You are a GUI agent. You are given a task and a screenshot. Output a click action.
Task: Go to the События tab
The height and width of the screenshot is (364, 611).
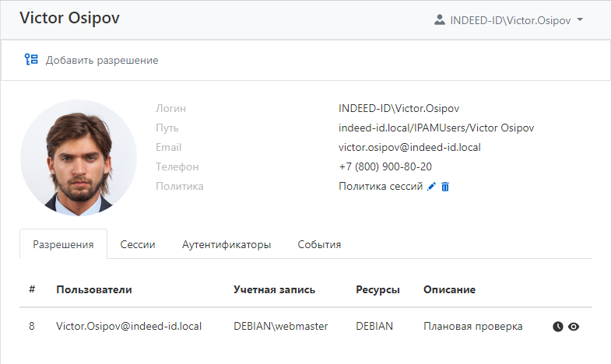[319, 244]
